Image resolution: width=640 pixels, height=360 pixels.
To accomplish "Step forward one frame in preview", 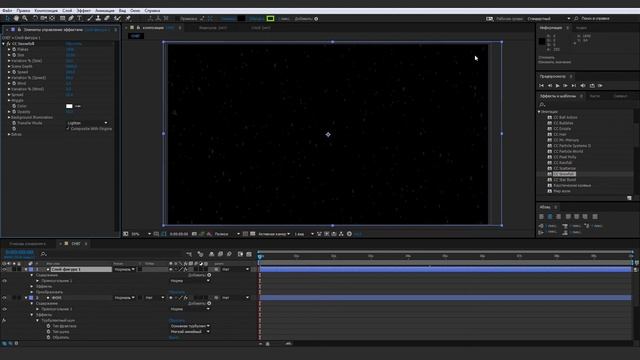I will (x=566, y=86).
